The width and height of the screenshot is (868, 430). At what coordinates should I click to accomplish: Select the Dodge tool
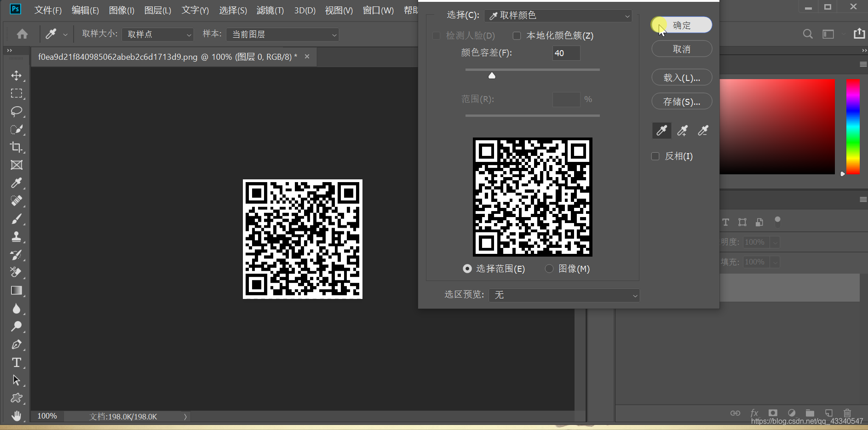(17, 326)
